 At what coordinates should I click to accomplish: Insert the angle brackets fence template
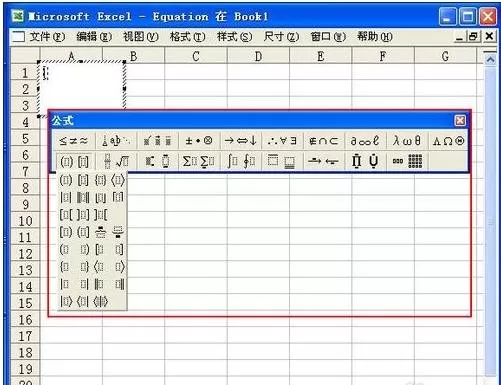click(118, 181)
